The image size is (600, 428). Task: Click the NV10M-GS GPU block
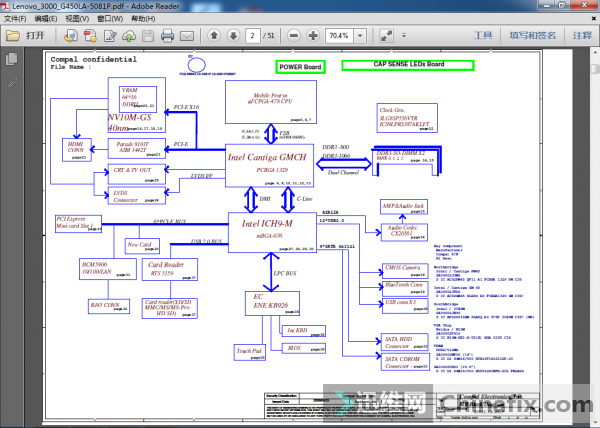tap(137, 105)
